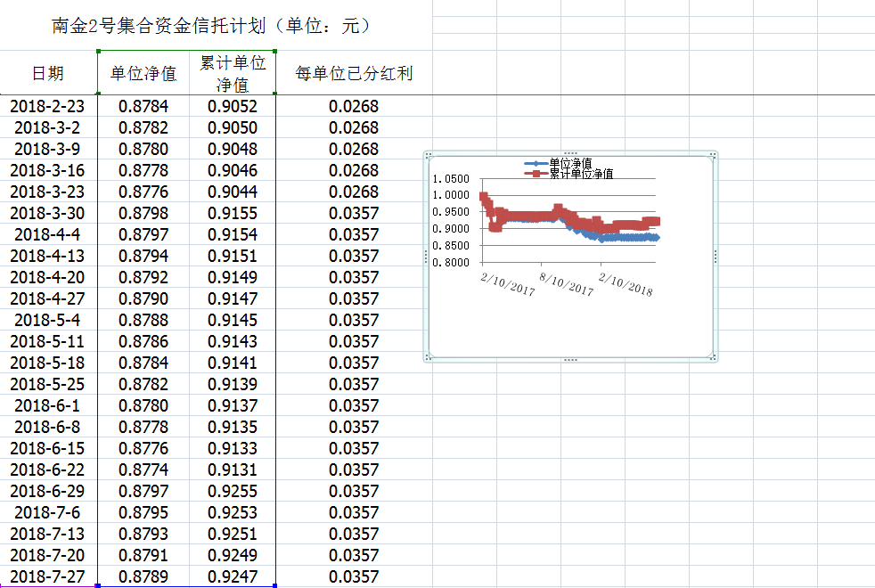The width and height of the screenshot is (875, 588).
Task: Click the 单位净值 header cell
Action: 143,73
